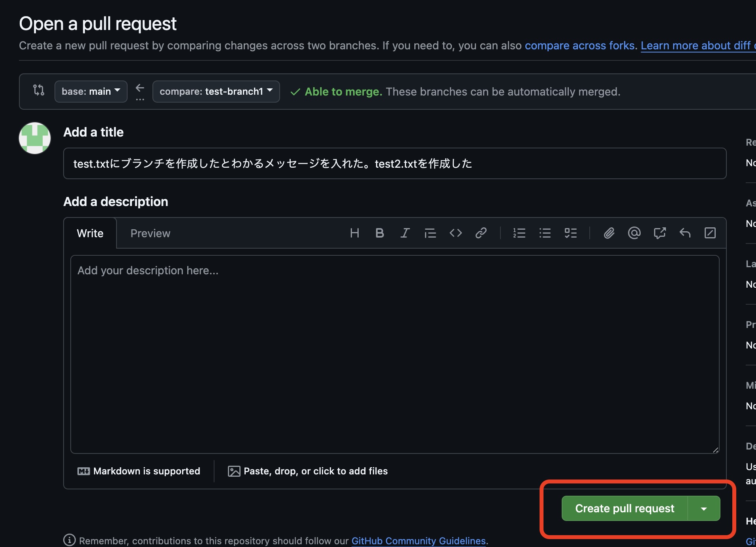
Task: Apply heading formatting in the description toolbar
Action: tap(354, 233)
